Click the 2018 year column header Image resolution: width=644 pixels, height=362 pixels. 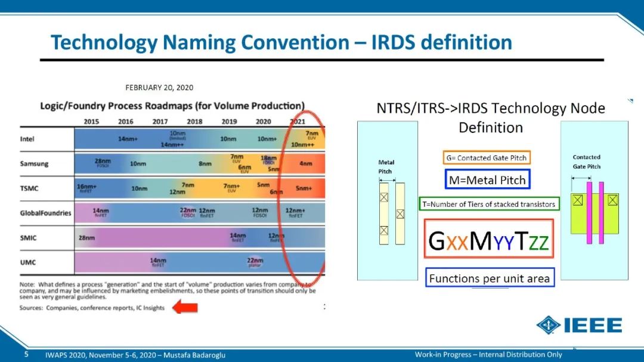coord(194,122)
